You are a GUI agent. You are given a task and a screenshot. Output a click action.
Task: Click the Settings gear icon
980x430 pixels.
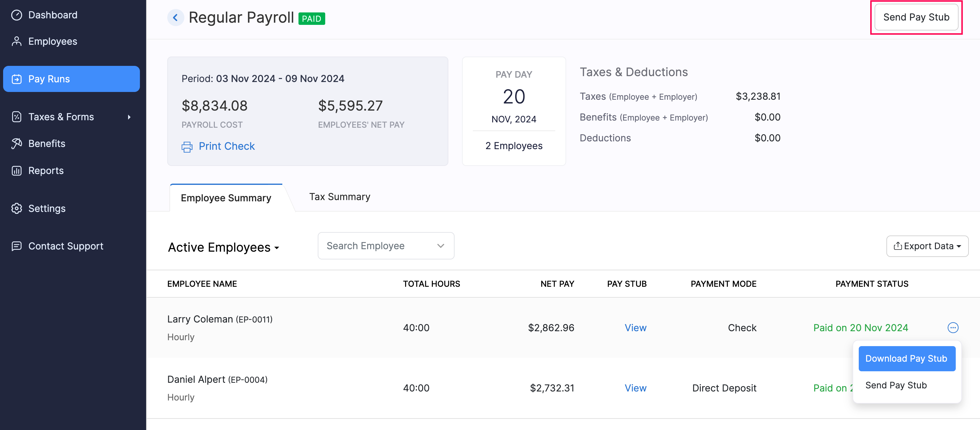(x=17, y=208)
